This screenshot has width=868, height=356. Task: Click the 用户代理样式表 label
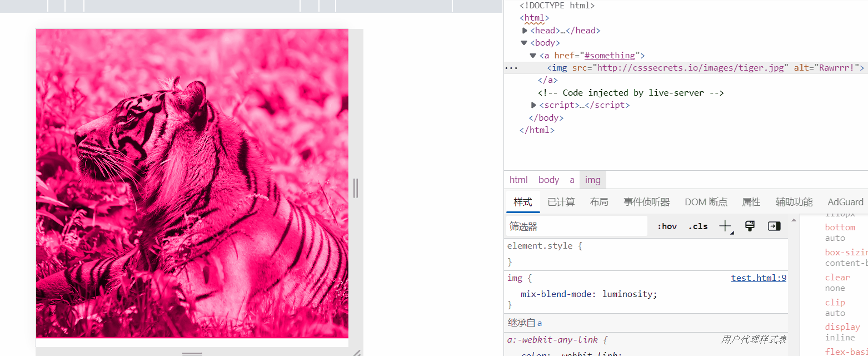pos(754,339)
